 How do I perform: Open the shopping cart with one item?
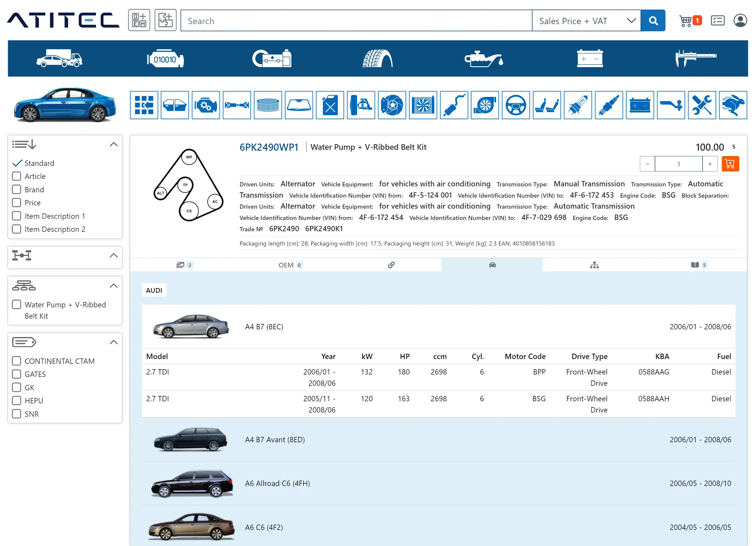(x=690, y=21)
